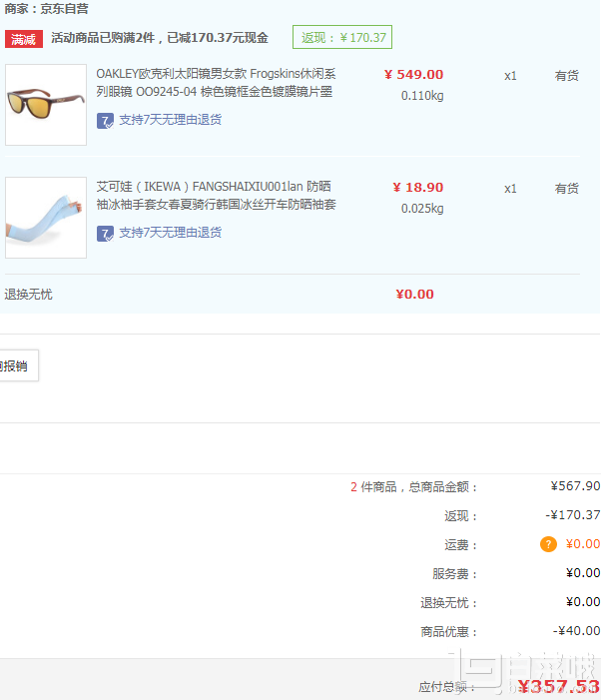Click the 0.025kg weight text
The height and width of the screenshot is (700, 601).
[x=422, y=209]
